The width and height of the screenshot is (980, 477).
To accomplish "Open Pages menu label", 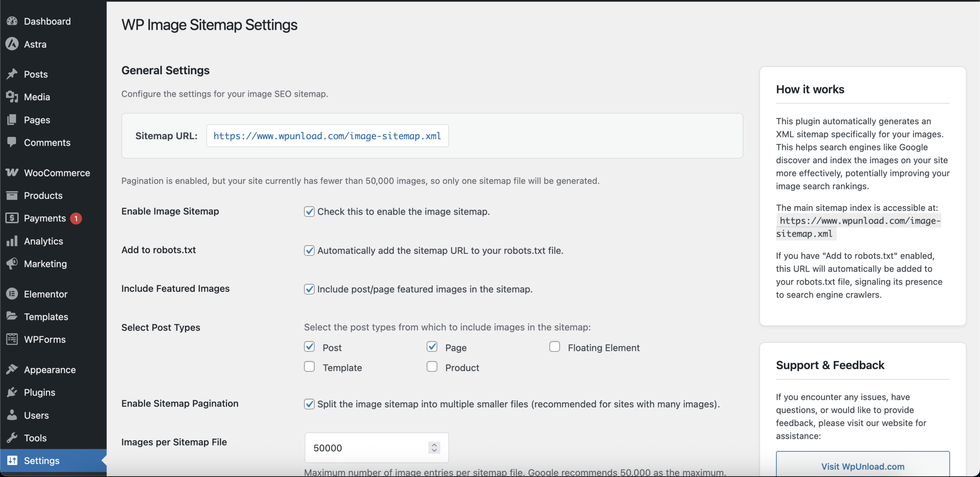I will 37,120.
